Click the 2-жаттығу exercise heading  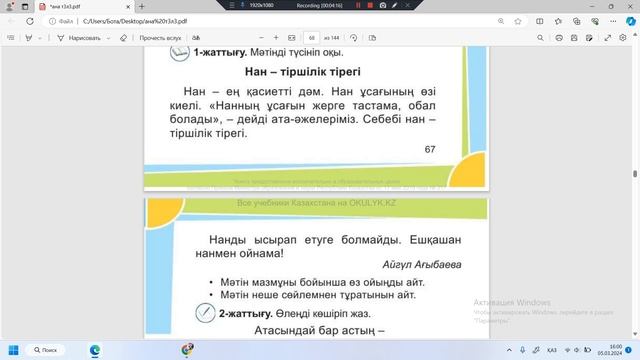246,313
